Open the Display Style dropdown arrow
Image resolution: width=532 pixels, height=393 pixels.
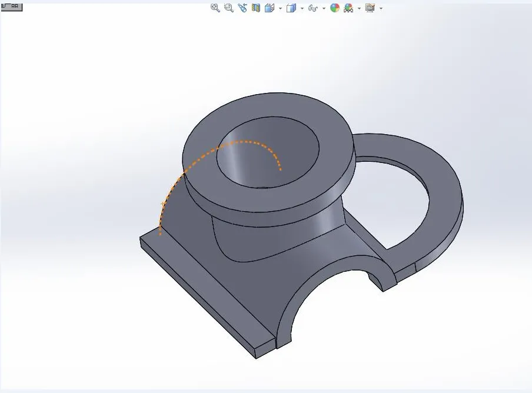click(x=302, y=8)
